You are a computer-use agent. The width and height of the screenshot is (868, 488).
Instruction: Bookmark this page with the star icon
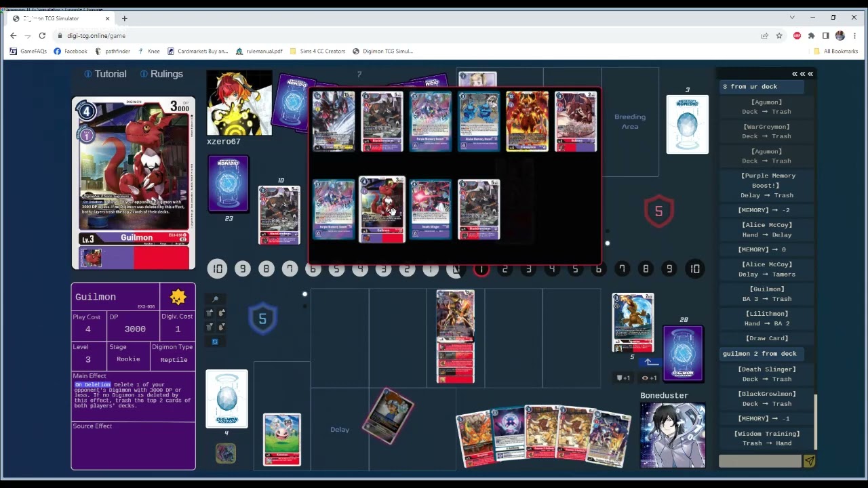coord(779,35)
